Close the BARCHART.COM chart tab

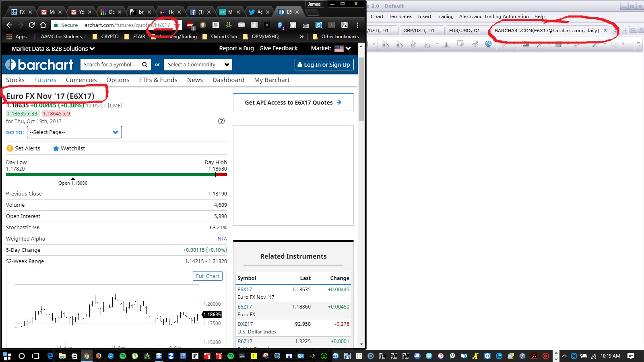pyautogui.click(x=605, y=31)
